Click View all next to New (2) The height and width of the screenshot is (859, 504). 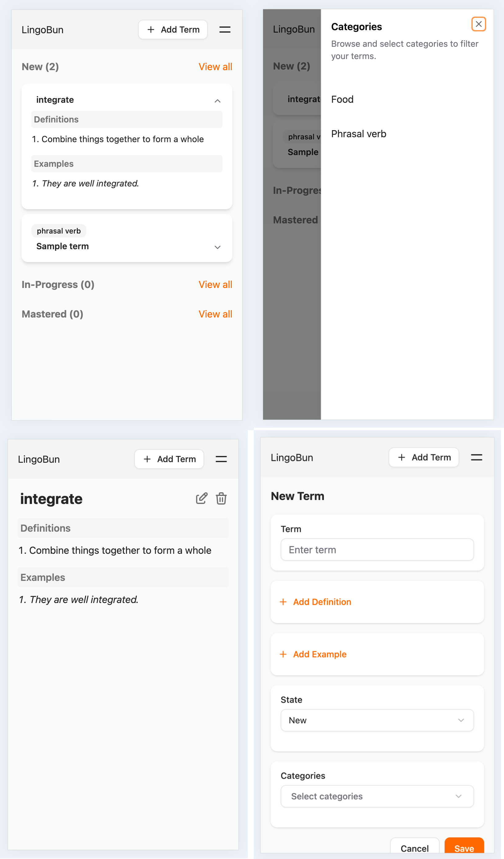point(215,67)
